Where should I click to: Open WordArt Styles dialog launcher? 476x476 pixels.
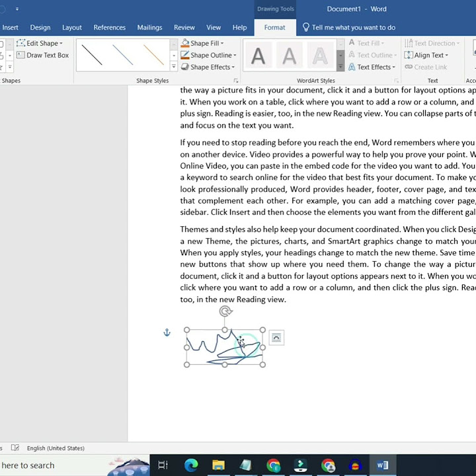pyautogui.click(x=397, y=81)
